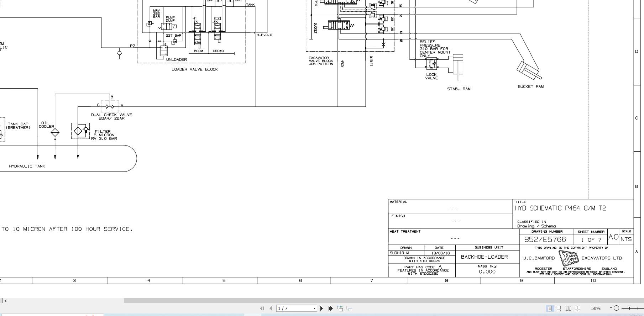
Task: Click the title HYD SCHEMATIC P464 C/M T2
Action: point(560,208)
